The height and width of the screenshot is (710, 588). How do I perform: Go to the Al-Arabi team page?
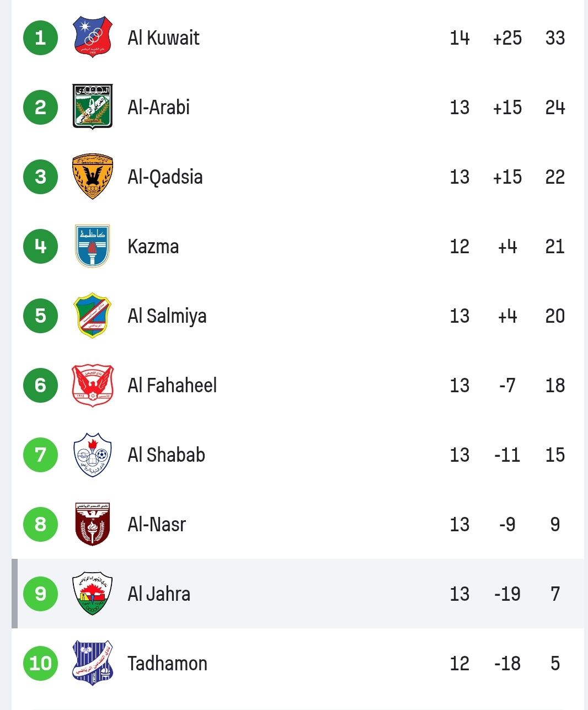(159, 107)
